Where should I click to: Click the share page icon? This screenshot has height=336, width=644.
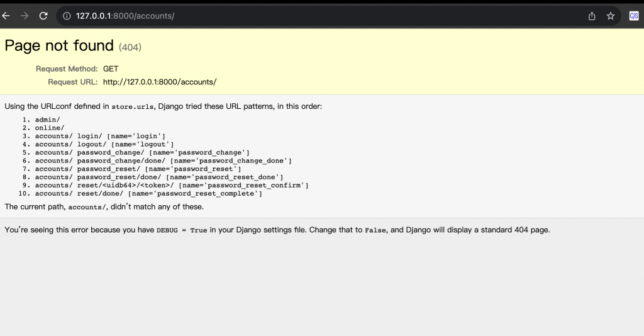pyautogui.click(x=592, y=16)
